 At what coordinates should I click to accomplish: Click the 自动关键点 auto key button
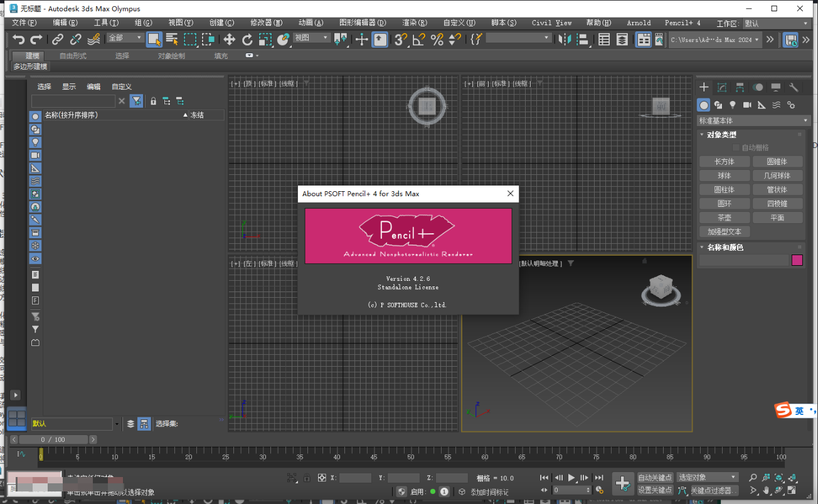tap(655, 478)
